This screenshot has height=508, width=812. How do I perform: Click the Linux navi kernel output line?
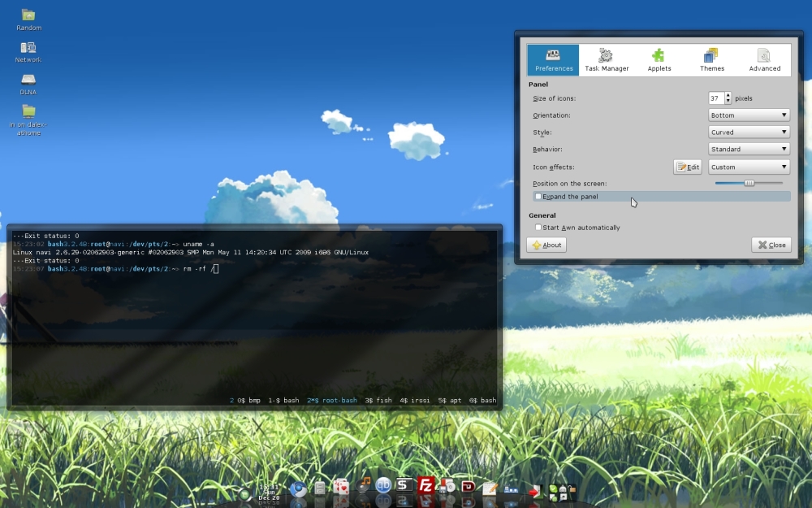click(x=191, y=253)
